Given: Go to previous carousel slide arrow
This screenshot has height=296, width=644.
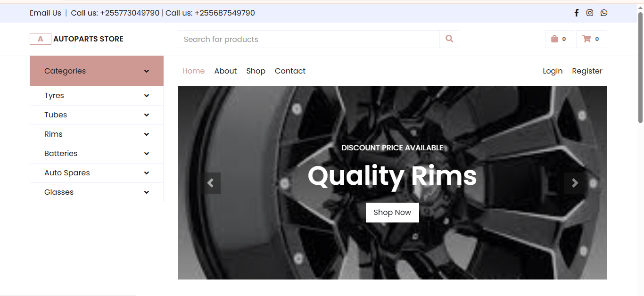Looking at the screenshot, I should pos(211,183).
